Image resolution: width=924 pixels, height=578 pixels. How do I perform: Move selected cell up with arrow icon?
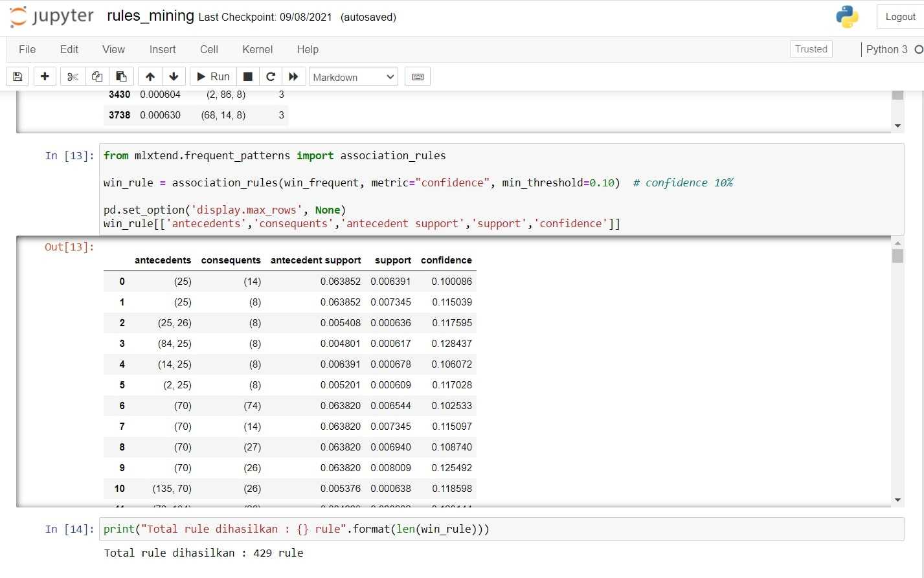150,76
